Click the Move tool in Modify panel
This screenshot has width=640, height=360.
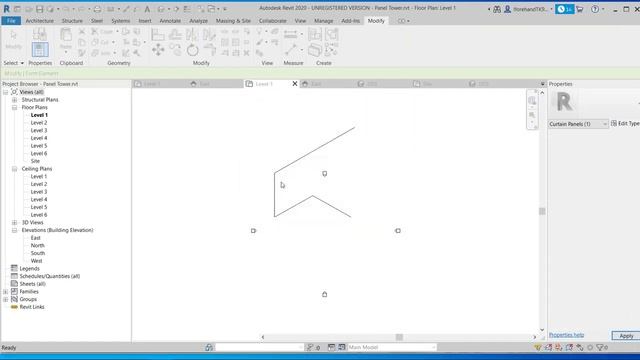158,50
